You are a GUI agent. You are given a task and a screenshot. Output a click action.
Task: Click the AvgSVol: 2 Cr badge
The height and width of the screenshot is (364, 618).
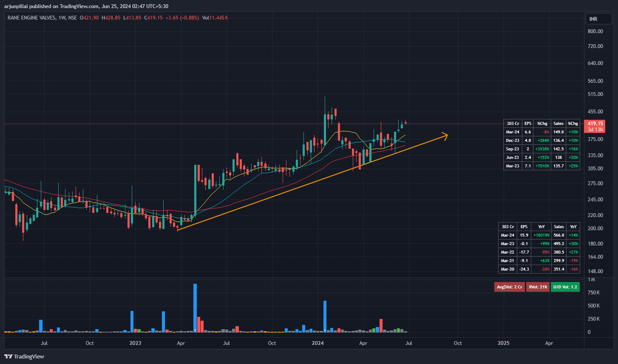click(509, 287)
